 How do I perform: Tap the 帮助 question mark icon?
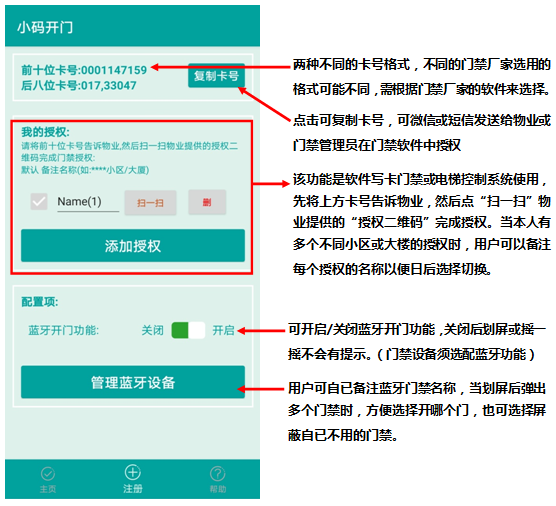click(218, 473)
